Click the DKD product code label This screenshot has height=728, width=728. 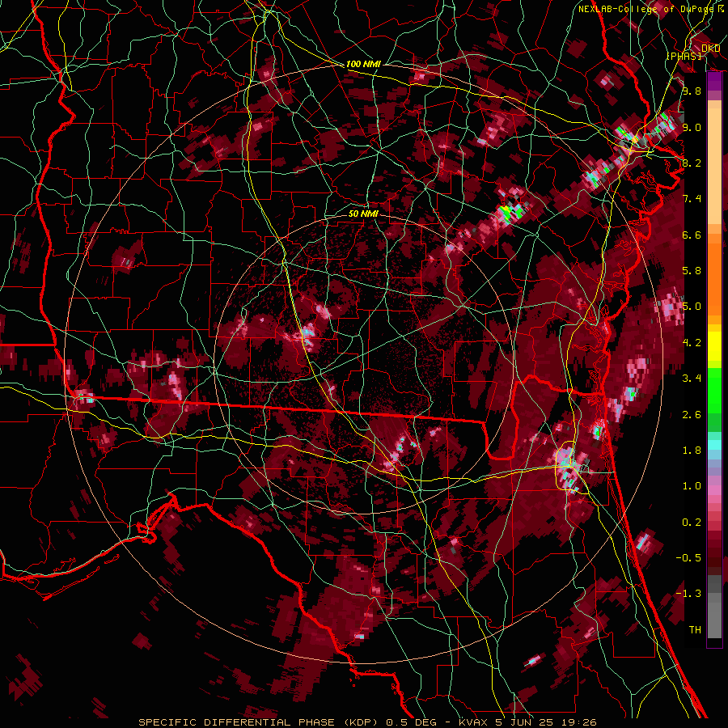711,49
